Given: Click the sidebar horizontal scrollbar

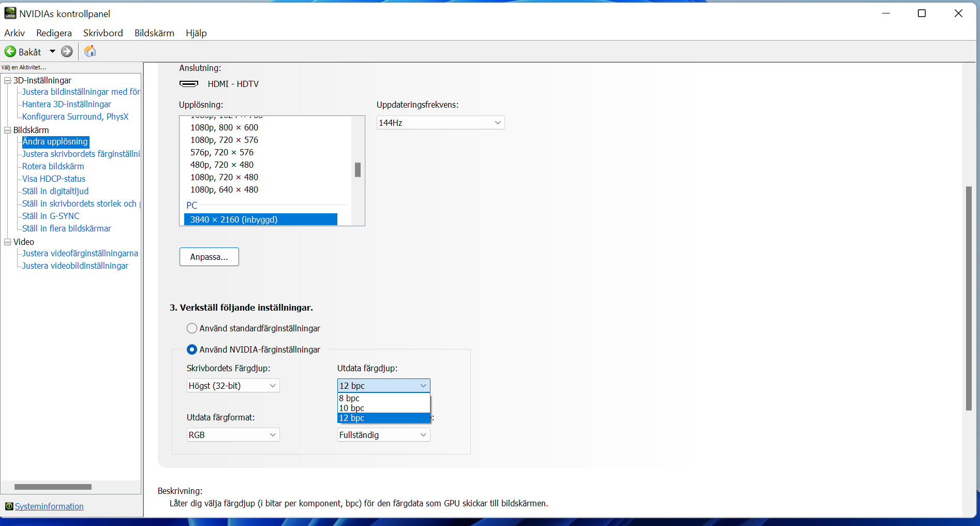Looking at the screenshot, I should [x=53, y=487].
